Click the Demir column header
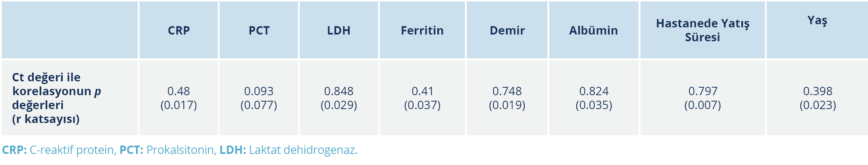 point(507,31)
